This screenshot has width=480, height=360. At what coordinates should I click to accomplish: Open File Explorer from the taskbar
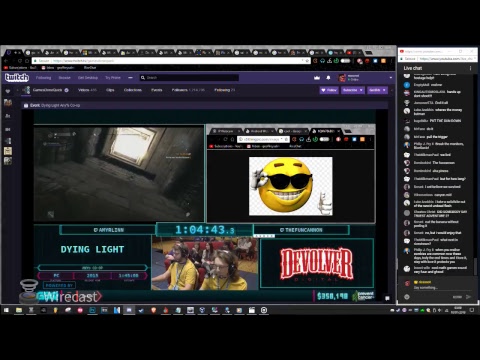tap(19, 310)
